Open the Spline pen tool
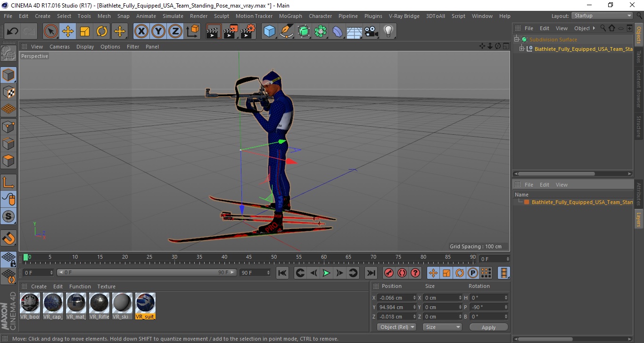The image size is (644, 343). [x=286, y=32]
